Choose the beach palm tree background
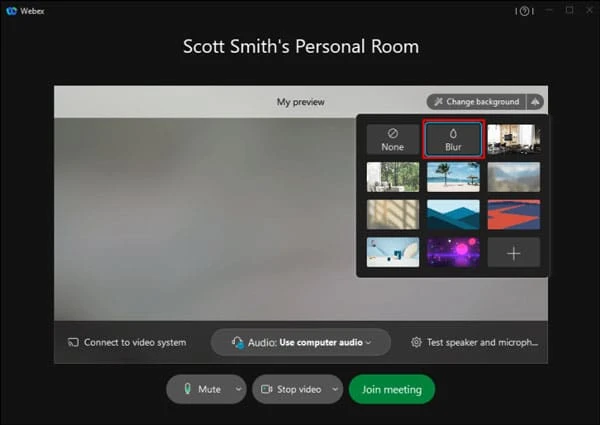The image size is (600, 425). coord(453,177)
